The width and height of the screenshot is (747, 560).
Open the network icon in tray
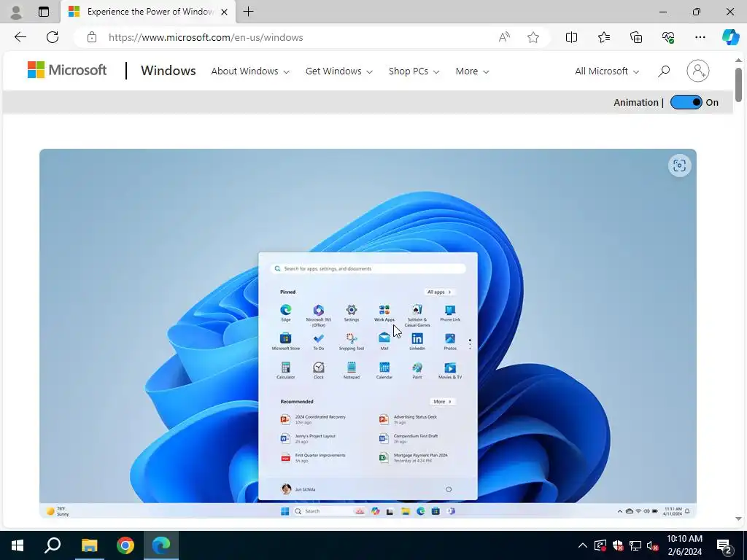point(635,545)
